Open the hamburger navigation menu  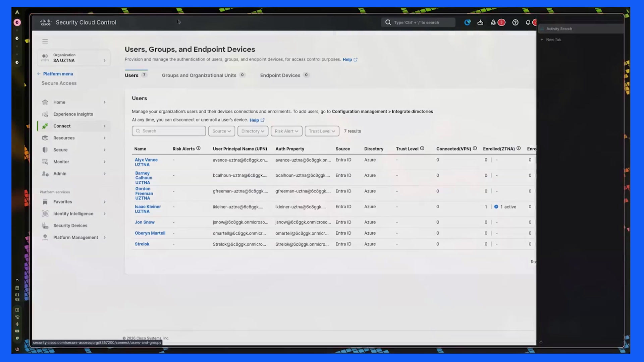pos(45,41)
